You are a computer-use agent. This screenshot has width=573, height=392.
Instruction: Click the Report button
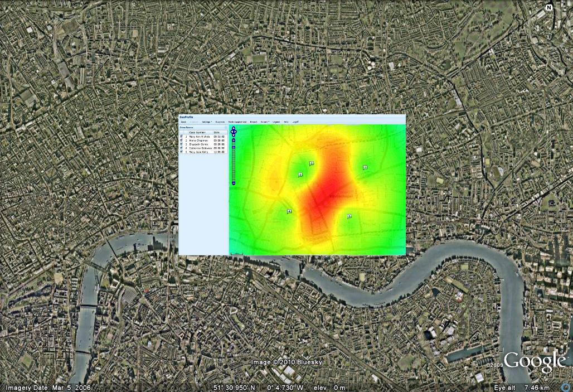254,122
